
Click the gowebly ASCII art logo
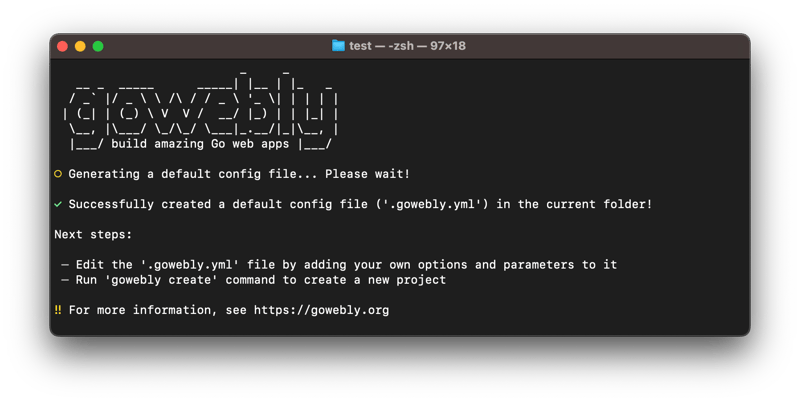point(200,106)
